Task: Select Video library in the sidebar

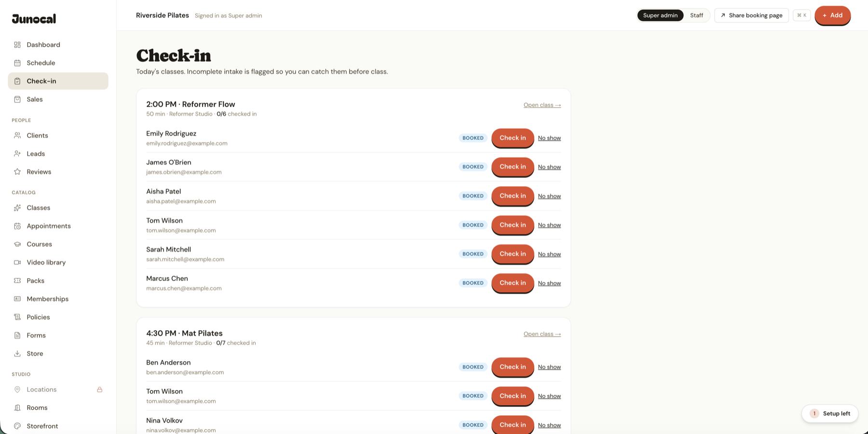Action: pos(58,262)
